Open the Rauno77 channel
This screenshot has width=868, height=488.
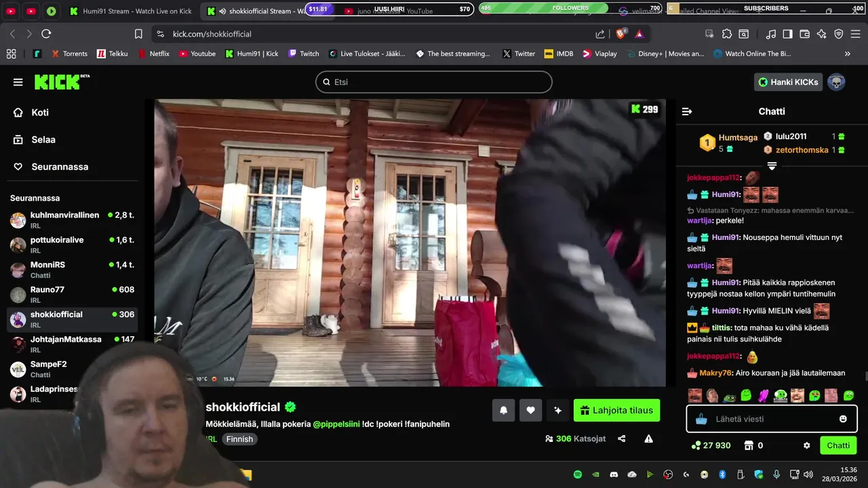pyautogui.click(x=72, y=294)
